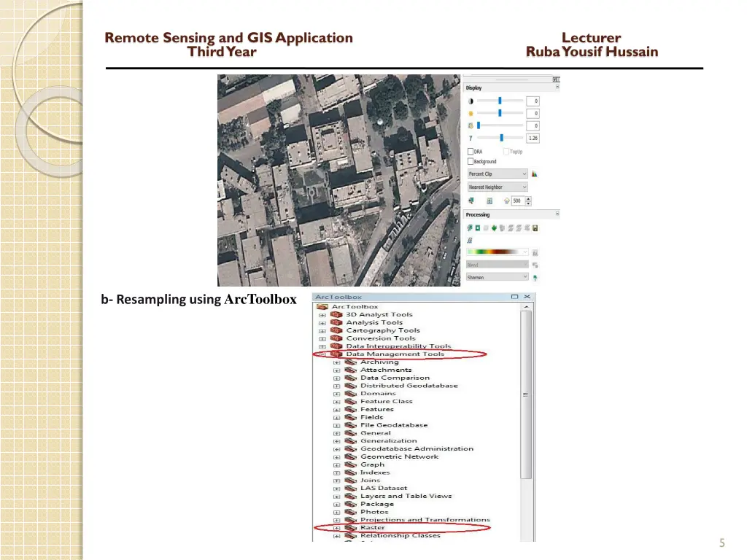Click the transparency slider handle
Viewport: 747px width, 560px height.
[x=479, y=125]
